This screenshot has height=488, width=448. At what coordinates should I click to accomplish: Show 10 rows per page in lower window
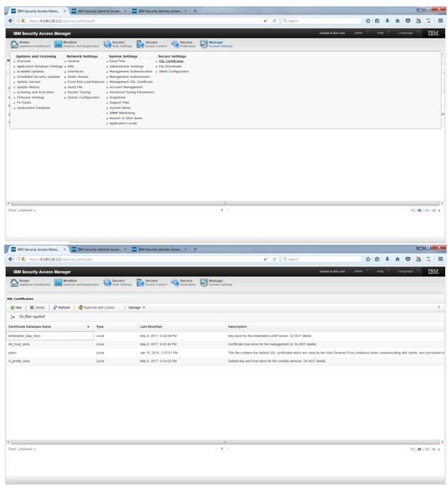coord(413,450)
